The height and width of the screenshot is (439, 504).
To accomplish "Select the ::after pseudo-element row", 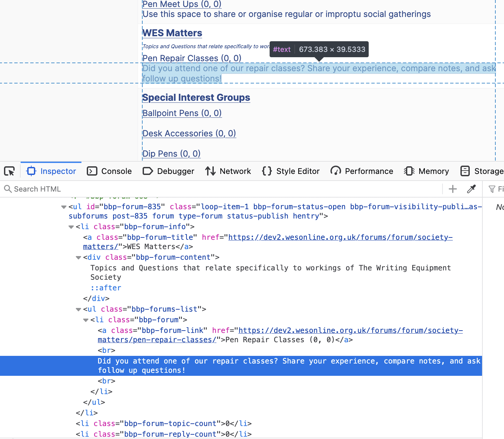I will 106,288.
